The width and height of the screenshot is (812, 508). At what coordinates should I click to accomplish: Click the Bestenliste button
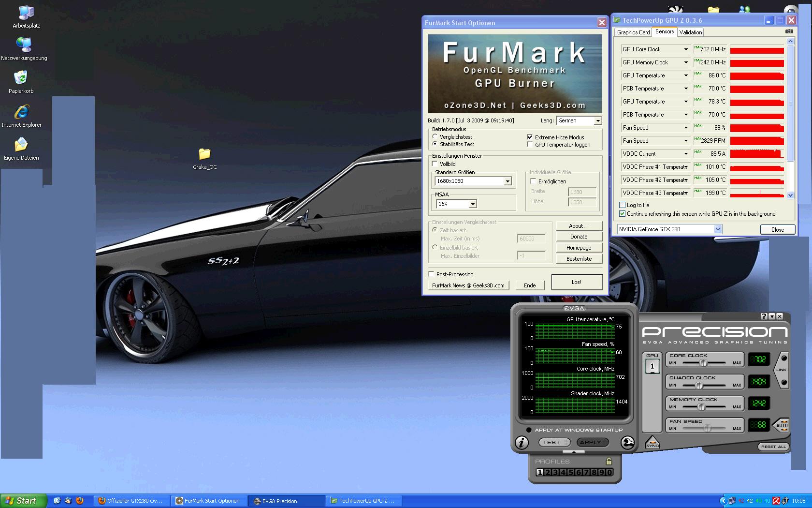point(579,259)
